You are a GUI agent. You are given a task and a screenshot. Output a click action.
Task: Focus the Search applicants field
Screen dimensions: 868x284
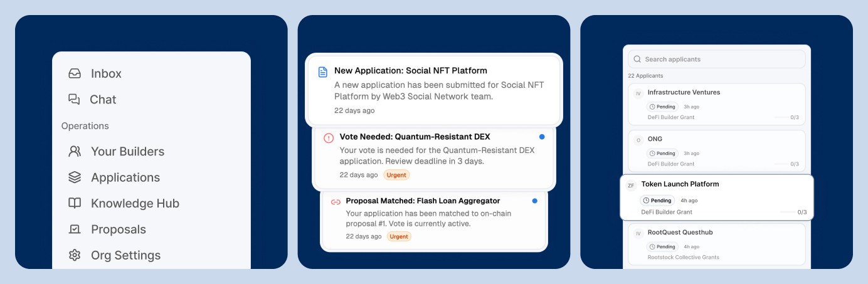pyautogui.click(x=717, y=59)
